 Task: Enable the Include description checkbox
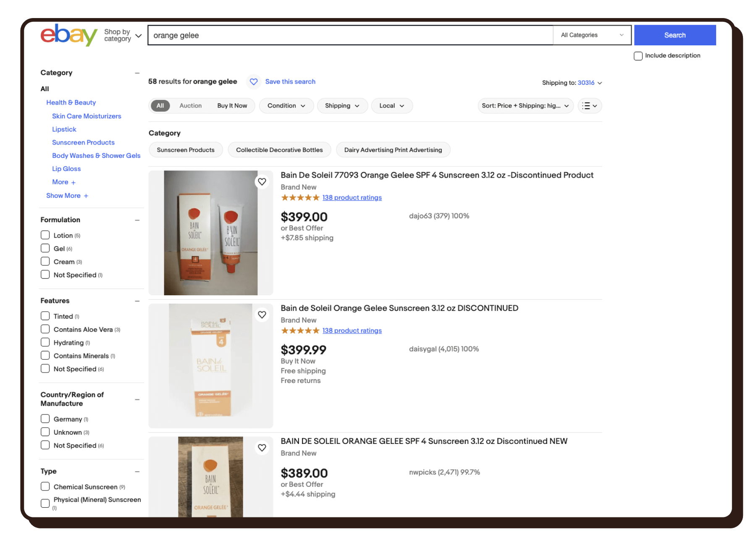tap(638, 56)
